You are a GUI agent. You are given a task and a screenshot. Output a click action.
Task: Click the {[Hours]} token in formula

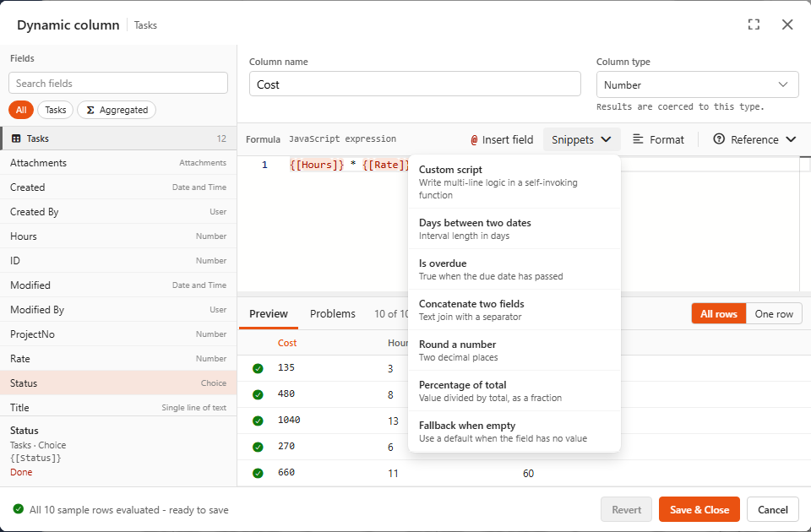pos(317,165)
